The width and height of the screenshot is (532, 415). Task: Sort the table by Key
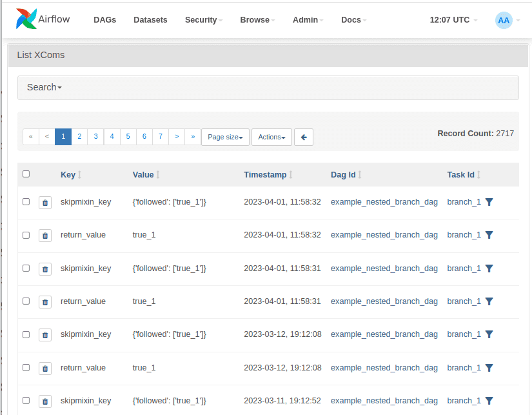click(x=71, y=174)
